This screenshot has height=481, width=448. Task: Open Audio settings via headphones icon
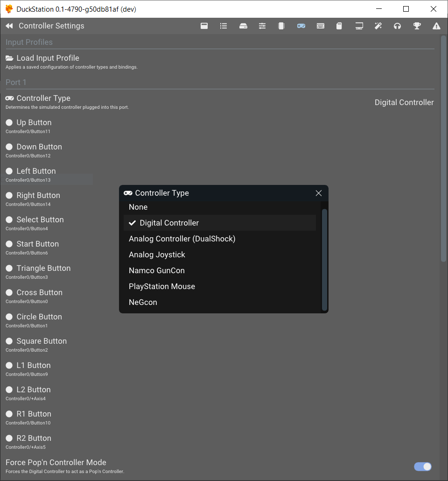[x=397, y=26]
